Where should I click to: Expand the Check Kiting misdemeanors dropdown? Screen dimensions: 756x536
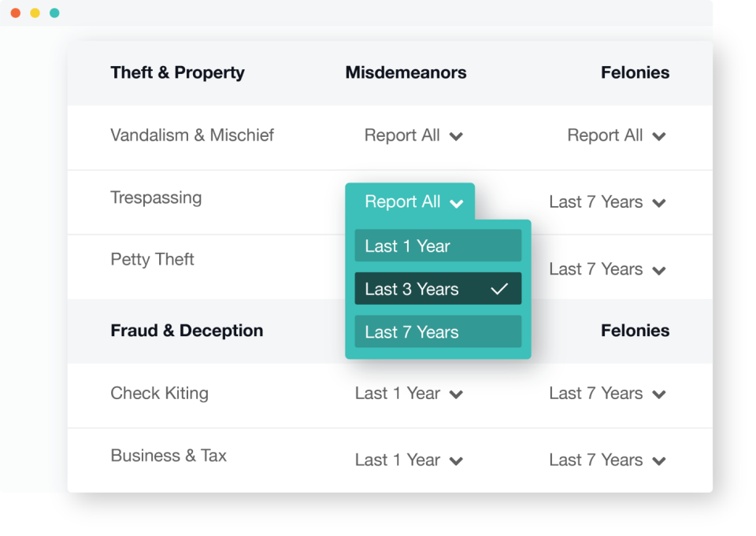tap(409, 393)
